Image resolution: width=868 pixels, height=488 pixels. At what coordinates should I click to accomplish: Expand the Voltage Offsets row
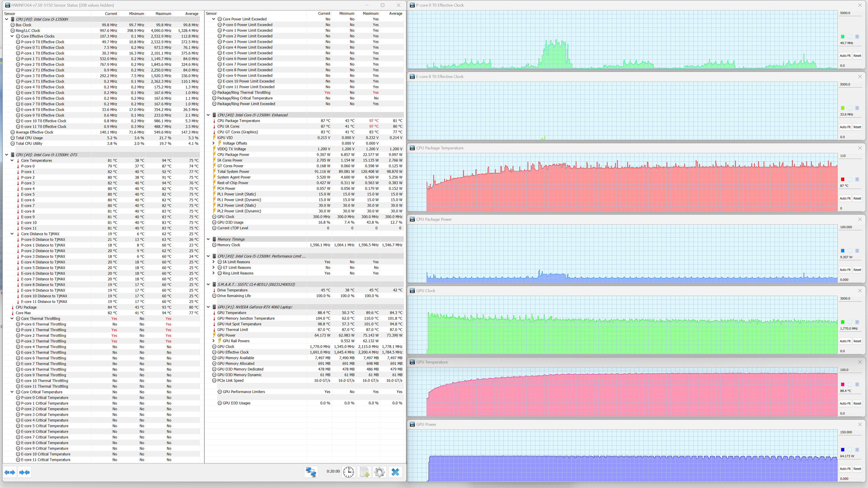click(x=214, y=143)
